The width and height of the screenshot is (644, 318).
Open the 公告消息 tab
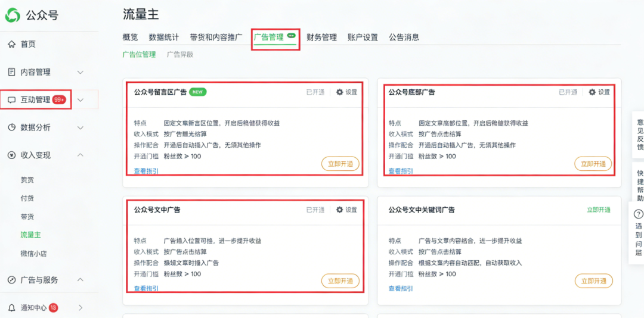(404, 38)
